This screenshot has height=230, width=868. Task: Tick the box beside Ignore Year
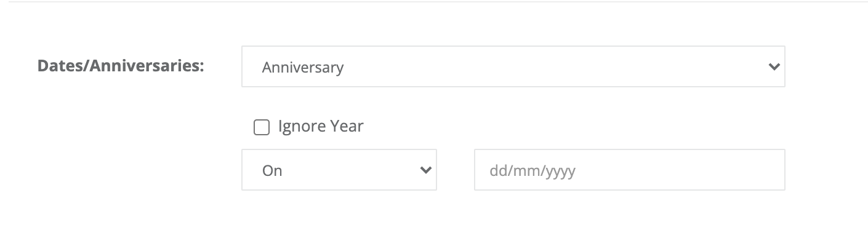(262, 127)
